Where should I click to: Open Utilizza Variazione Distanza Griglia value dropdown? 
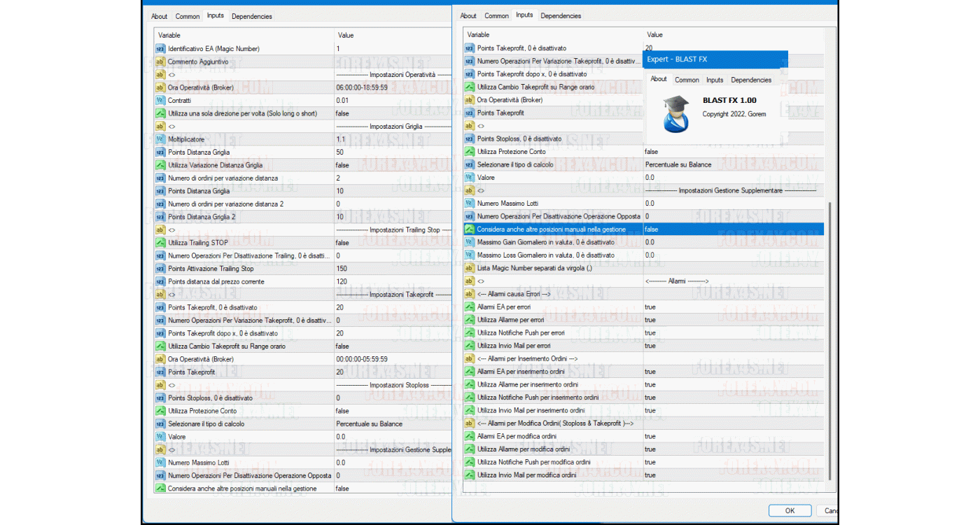[x=392, y=165]
